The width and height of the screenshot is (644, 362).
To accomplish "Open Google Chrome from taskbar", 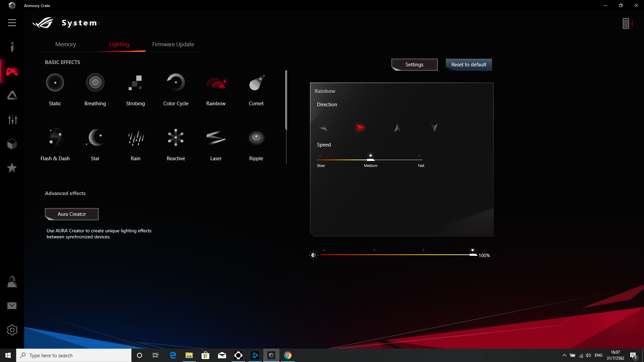I will click(288, 355).
